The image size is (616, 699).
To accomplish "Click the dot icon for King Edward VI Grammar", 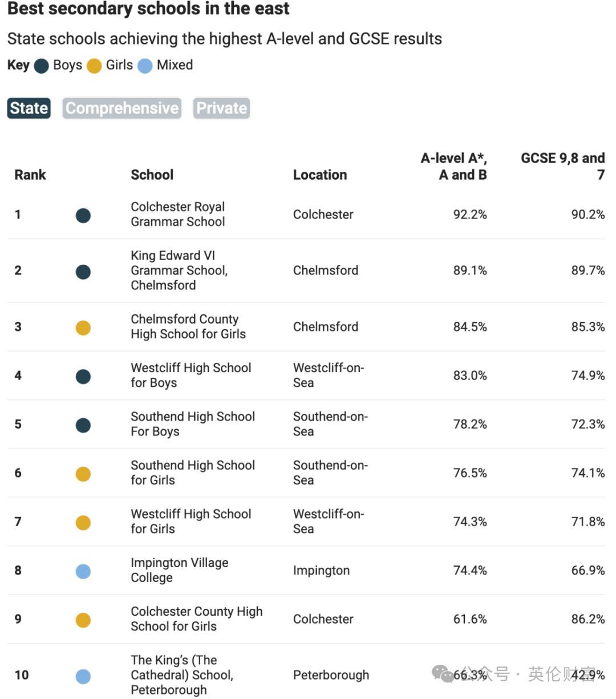I will (83, 271).
